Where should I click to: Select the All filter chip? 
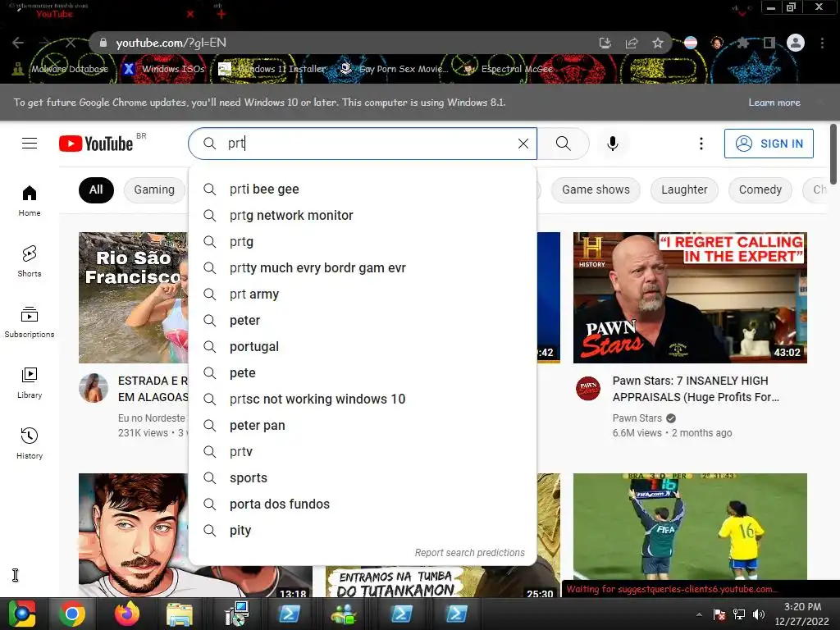pyautogui.click(x=96, y=190)
